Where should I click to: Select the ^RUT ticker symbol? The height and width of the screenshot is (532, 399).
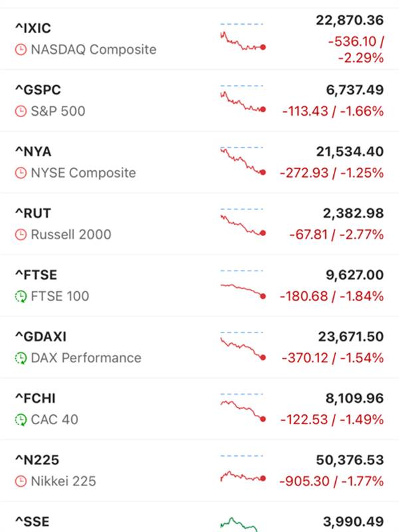(x=33, y=213)
